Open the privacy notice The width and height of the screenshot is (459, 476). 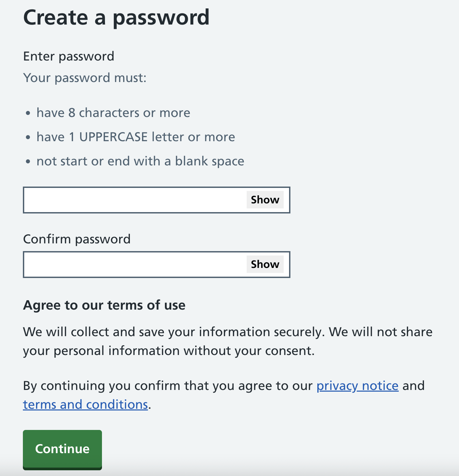[x=357, y=386]
